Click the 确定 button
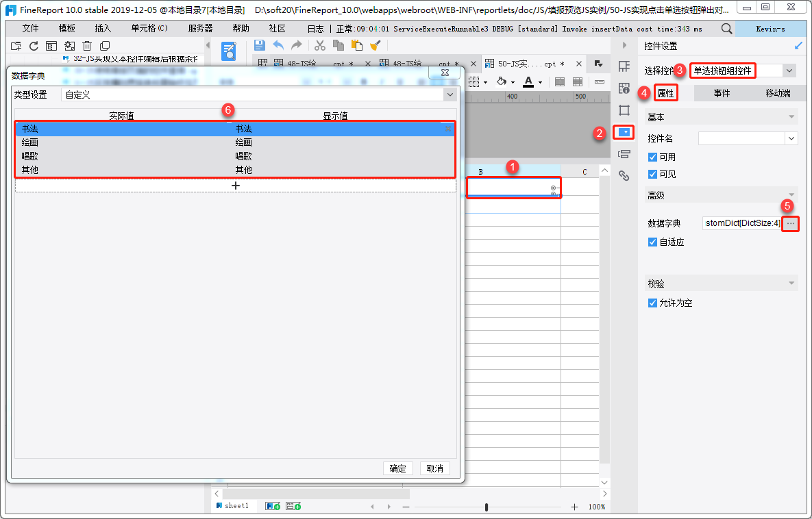This screenshot has width=812, height=519. (397, 468)
